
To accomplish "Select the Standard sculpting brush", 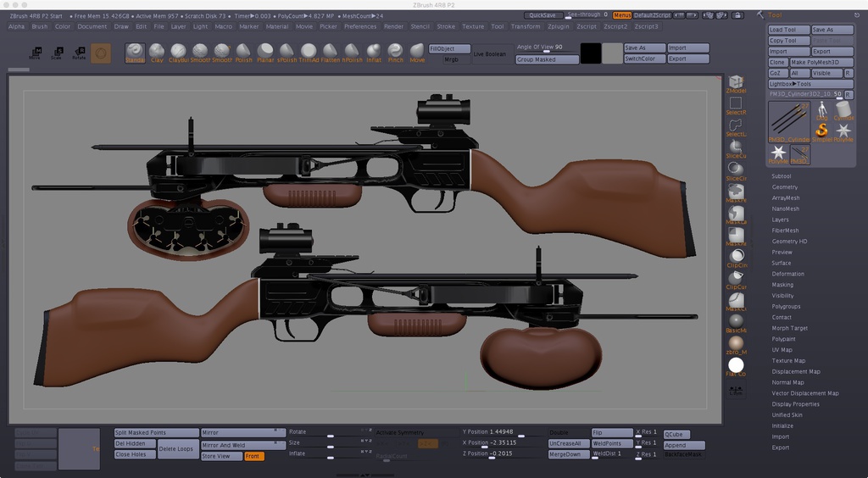I will point(135,53).
